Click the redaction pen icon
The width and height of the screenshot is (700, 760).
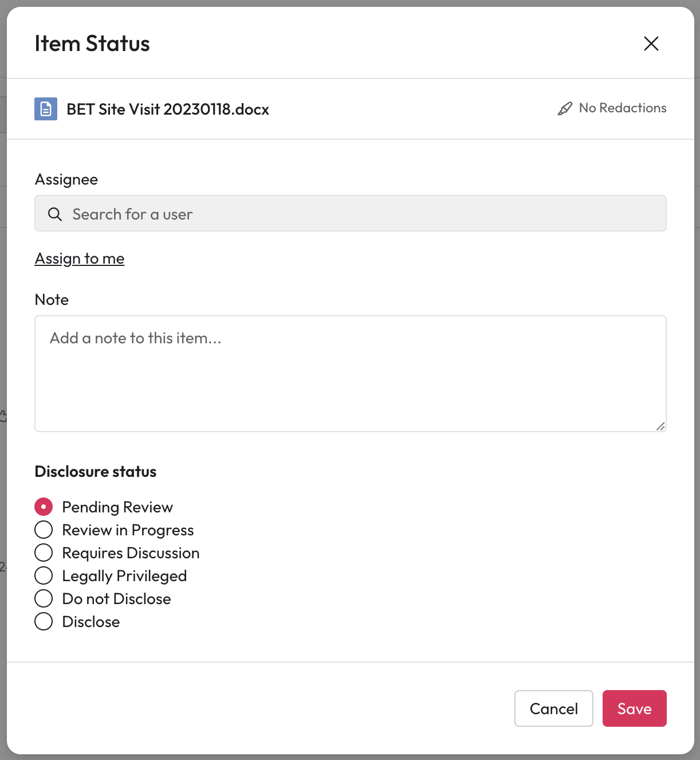click(565, 108)
